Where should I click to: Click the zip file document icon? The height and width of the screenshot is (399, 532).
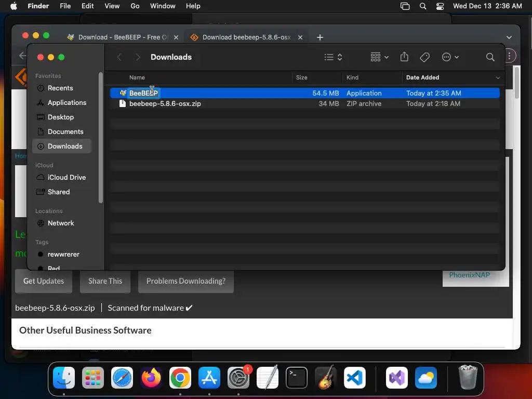[123, 104]
